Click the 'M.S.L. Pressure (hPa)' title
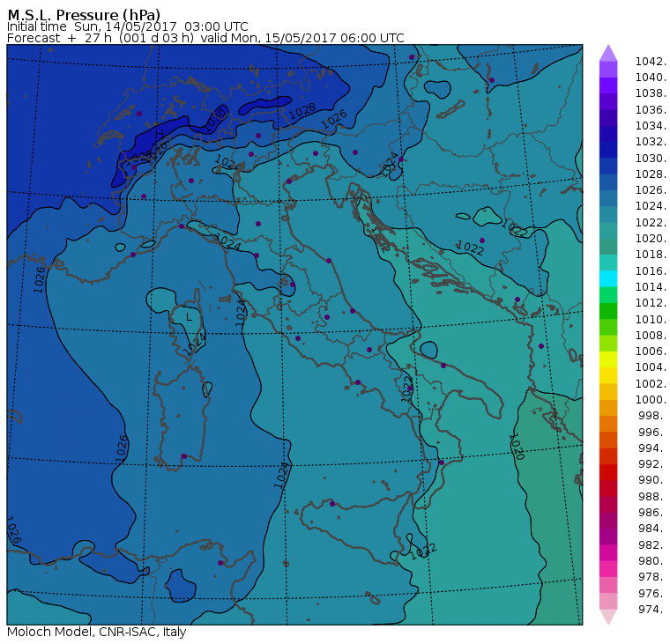670x644 pixels. (84, 14)
